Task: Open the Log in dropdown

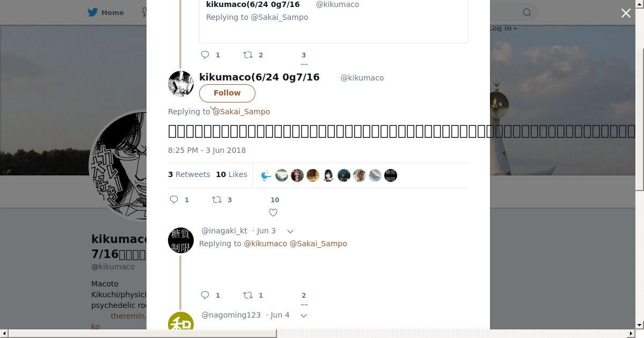Action: click(503, 28)
